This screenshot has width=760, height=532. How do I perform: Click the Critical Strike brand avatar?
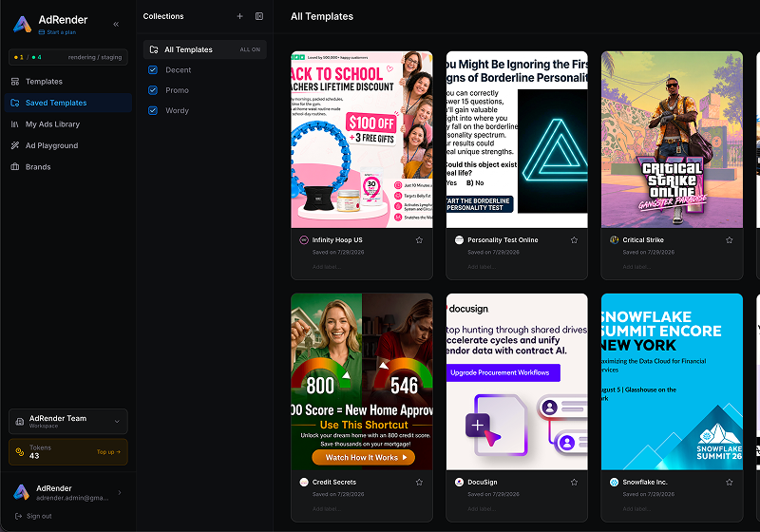(x=614, y=239)
